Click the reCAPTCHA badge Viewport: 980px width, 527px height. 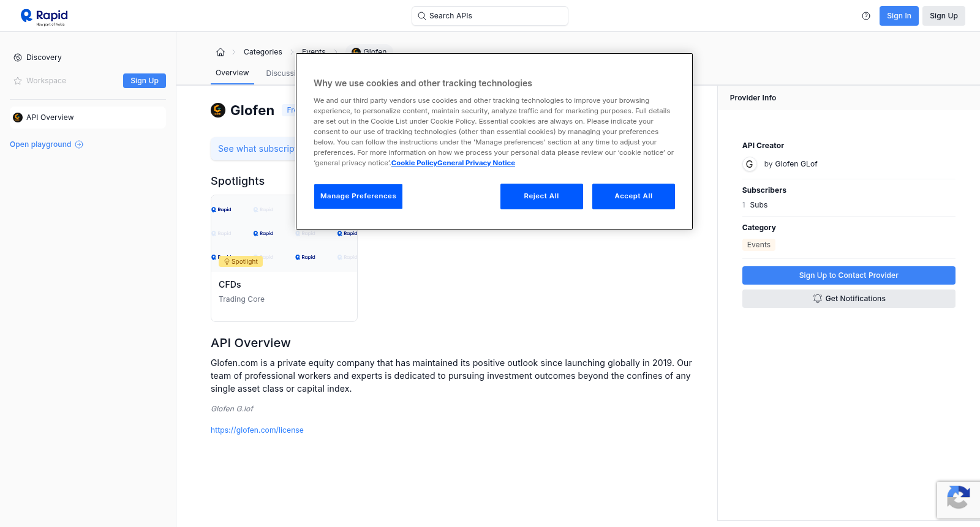tap(959, 500)
